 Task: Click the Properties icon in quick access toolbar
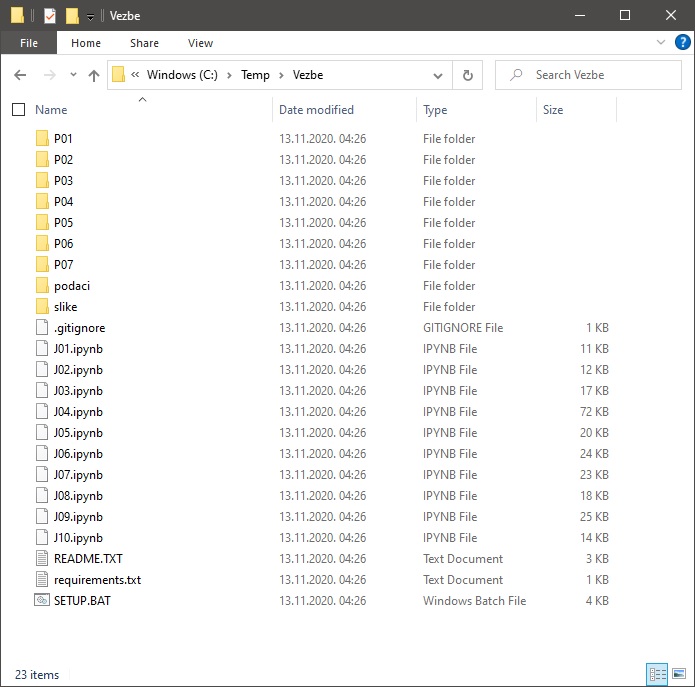point(50,16)
